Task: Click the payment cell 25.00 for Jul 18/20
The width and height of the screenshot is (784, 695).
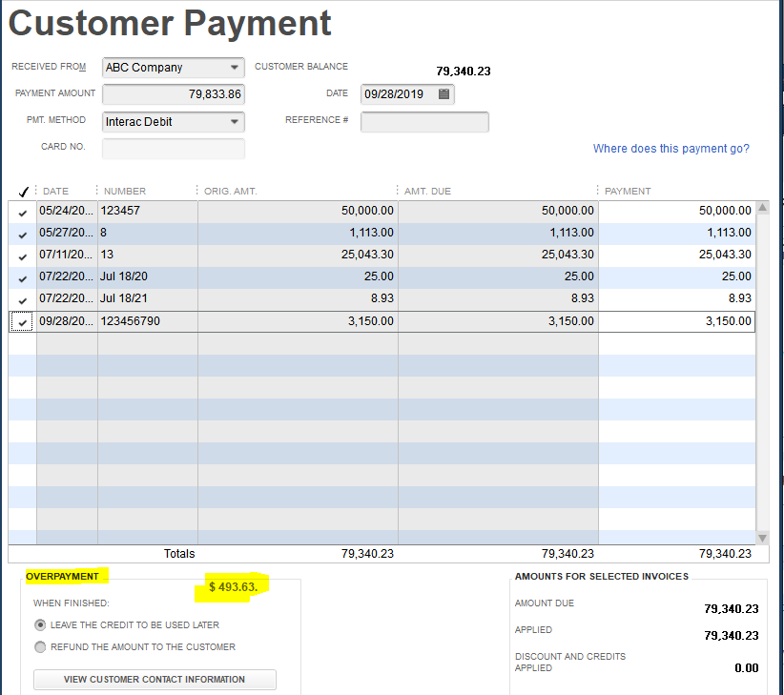Action: pyautogui.click(x=677, y=276)
